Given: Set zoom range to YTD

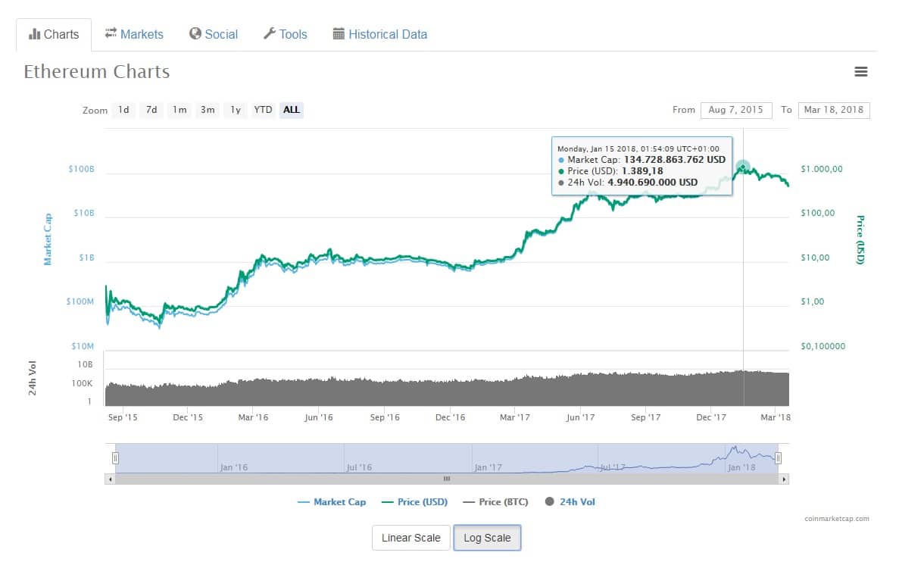Looking at the screenshot, I should tap(263, 110).
